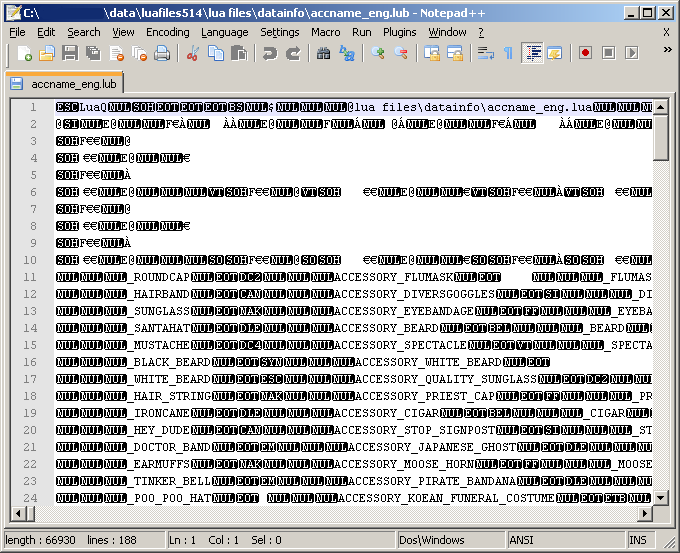Click the Dos\Windows line ending status field
The width and height of the screenshot is (680, 553).
[x=431, y=540]
